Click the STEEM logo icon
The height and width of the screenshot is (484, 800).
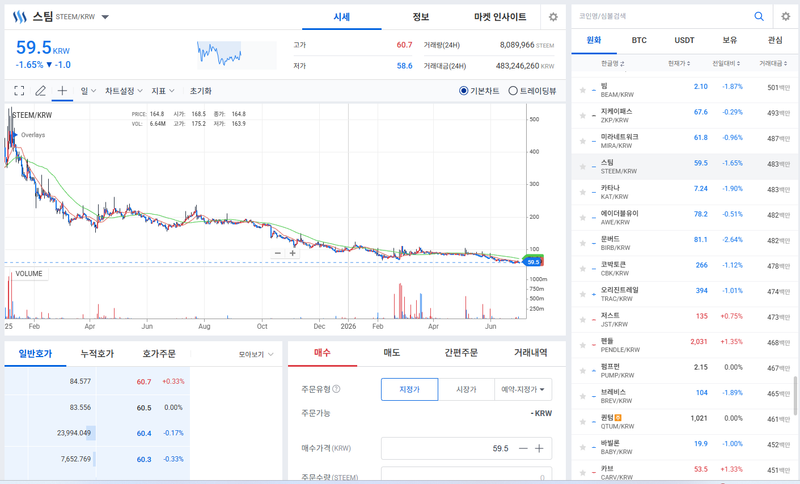click(x=19, y=17)
